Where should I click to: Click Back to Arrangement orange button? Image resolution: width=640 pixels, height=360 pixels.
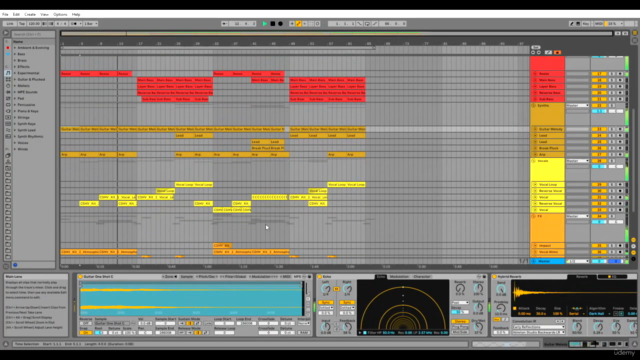[558, 52]
